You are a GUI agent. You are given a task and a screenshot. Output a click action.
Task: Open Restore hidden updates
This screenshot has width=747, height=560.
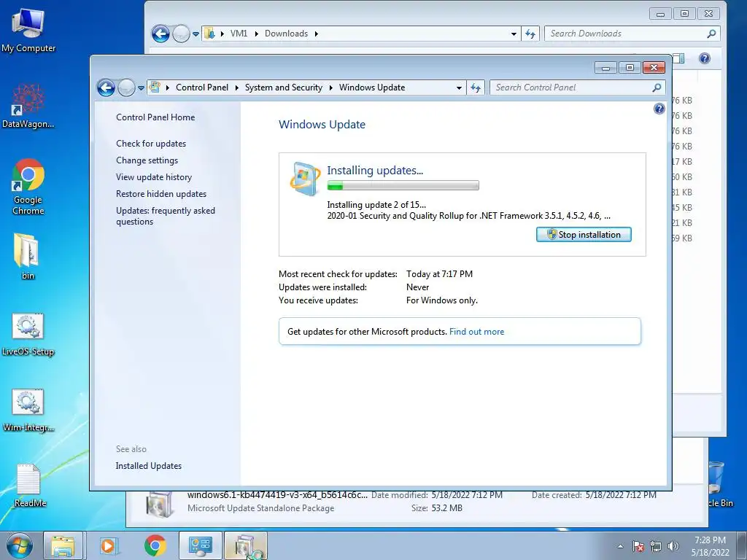[x=161, y=194]
